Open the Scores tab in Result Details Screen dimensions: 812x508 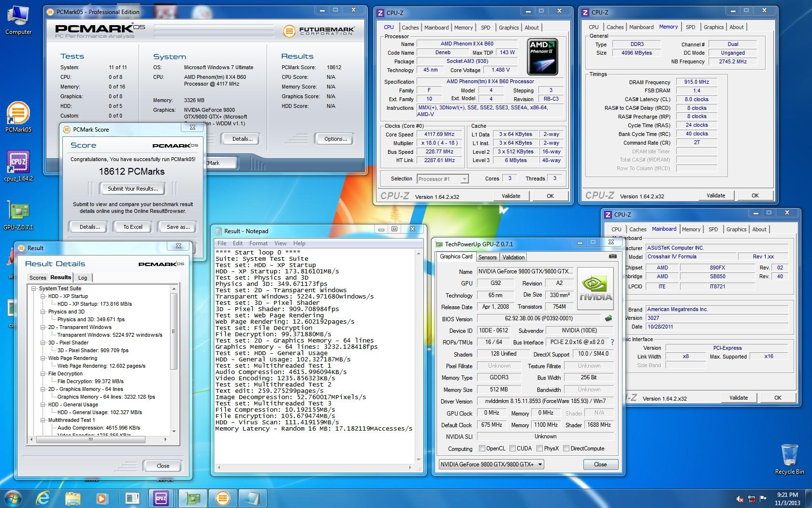click(x=38, y=278)
